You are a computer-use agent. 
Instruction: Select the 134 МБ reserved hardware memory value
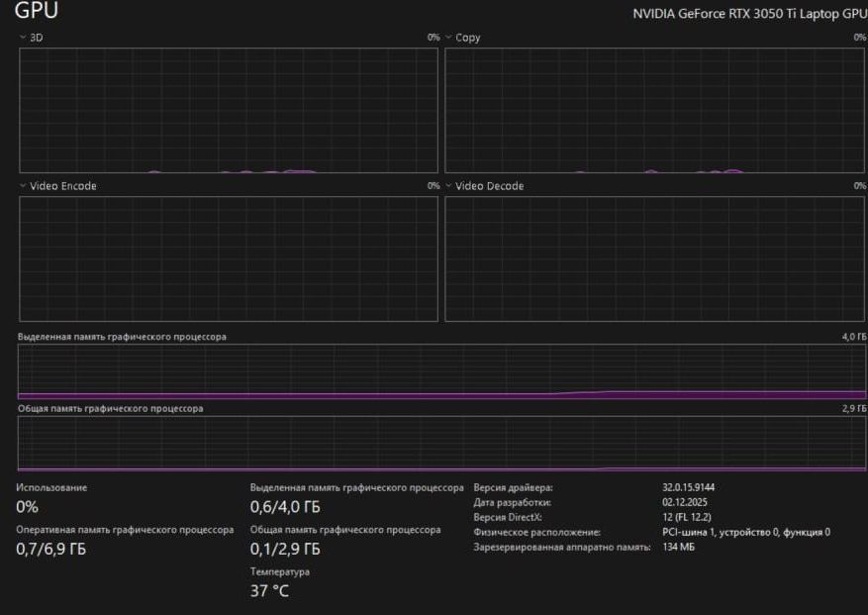point(679,547)
